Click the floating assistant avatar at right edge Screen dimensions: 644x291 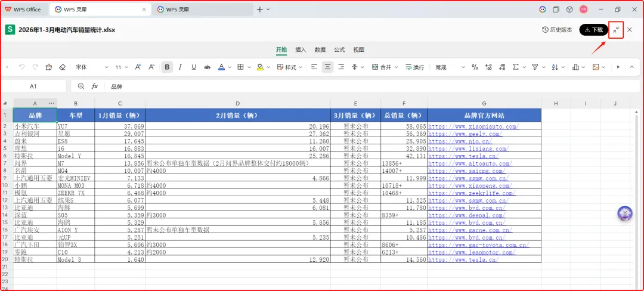(x=626, y=213)
